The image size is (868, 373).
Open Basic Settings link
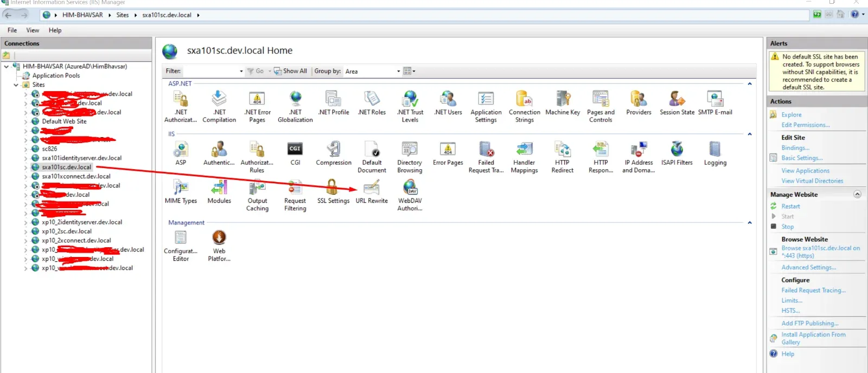coord(802,158)
